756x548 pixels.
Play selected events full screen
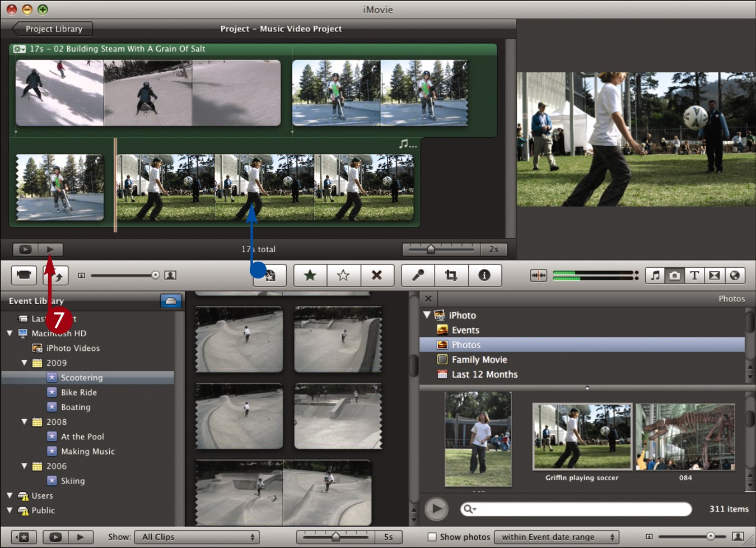tap(55, 537)
